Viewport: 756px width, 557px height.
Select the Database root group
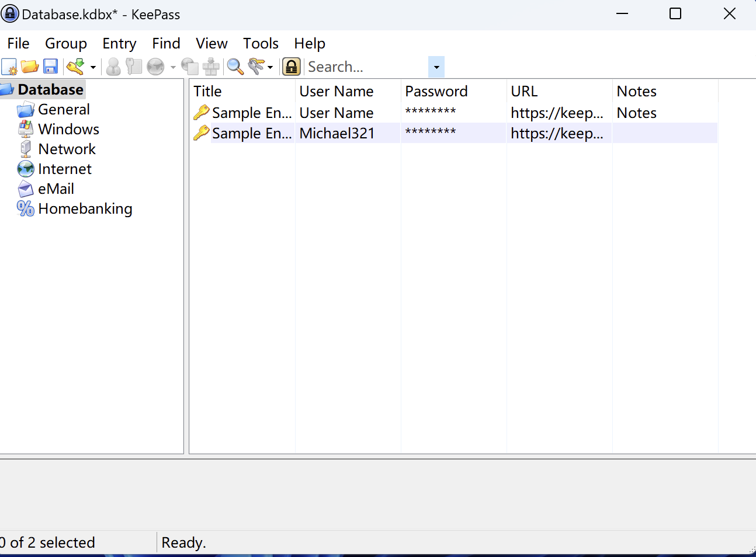click(51, 89)
